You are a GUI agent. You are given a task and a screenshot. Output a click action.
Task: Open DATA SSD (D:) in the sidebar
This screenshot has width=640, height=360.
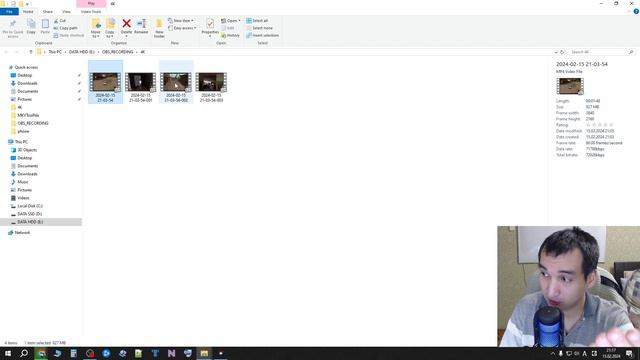point(29,214)
